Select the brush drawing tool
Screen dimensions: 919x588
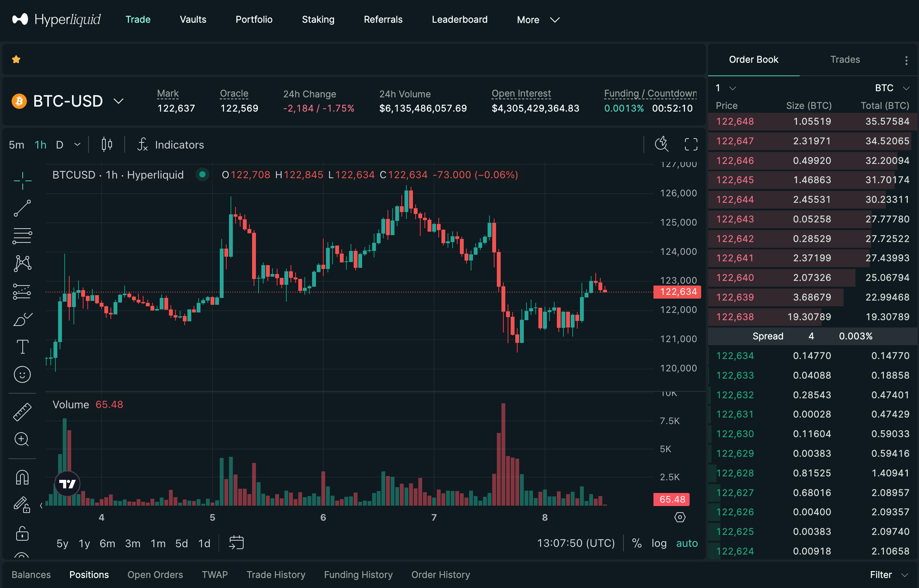point(22,319)
